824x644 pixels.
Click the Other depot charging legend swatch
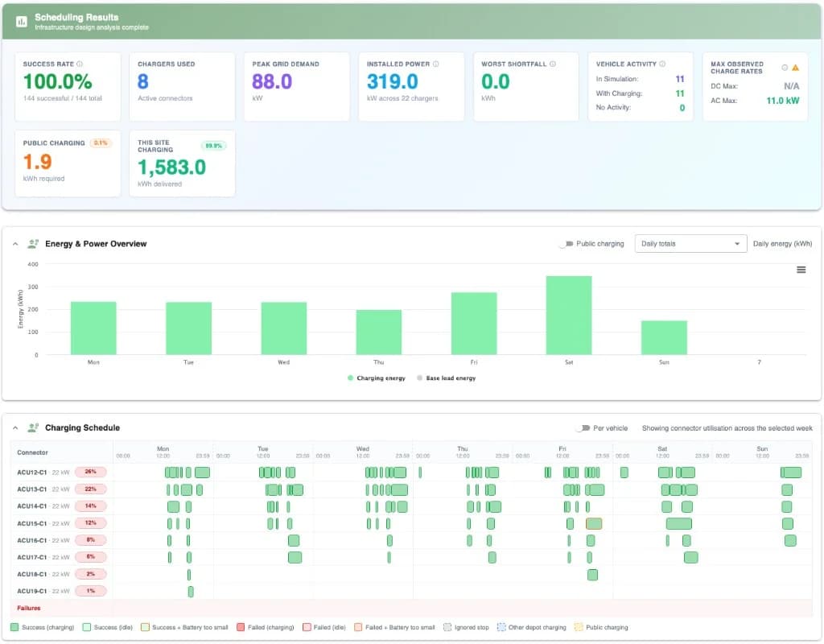[x=501, y=627]
